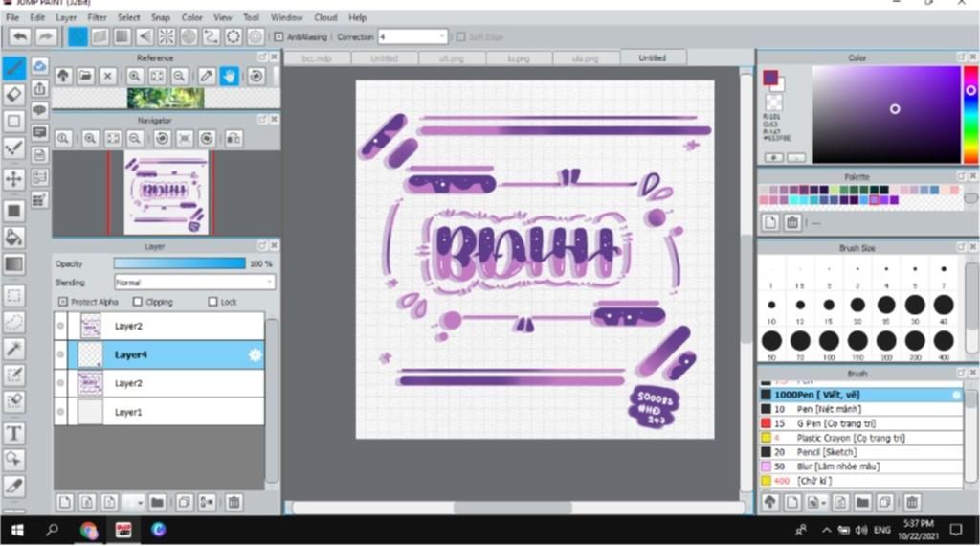
Task: Select the Plastic Crayon brush
Action: 860,438
